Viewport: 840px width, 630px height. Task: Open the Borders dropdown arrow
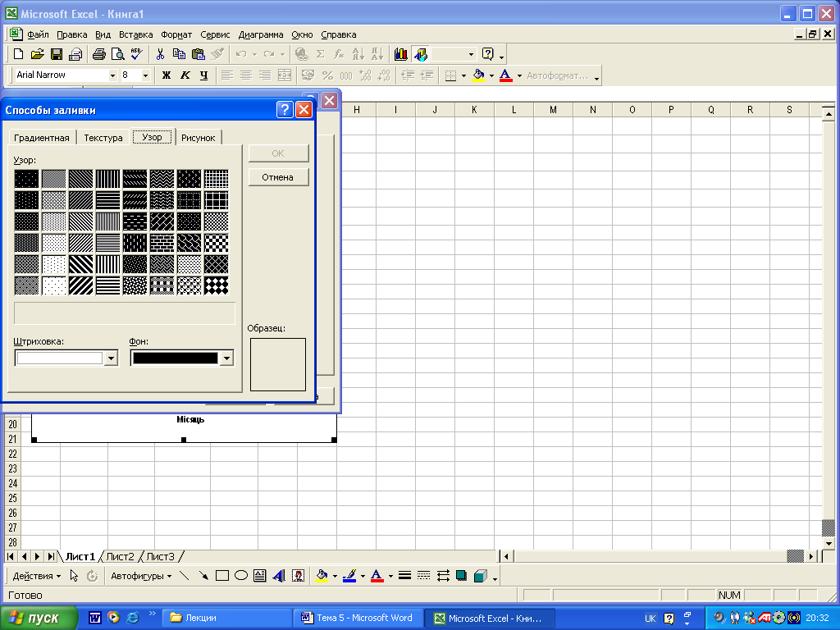pos(463,75)
